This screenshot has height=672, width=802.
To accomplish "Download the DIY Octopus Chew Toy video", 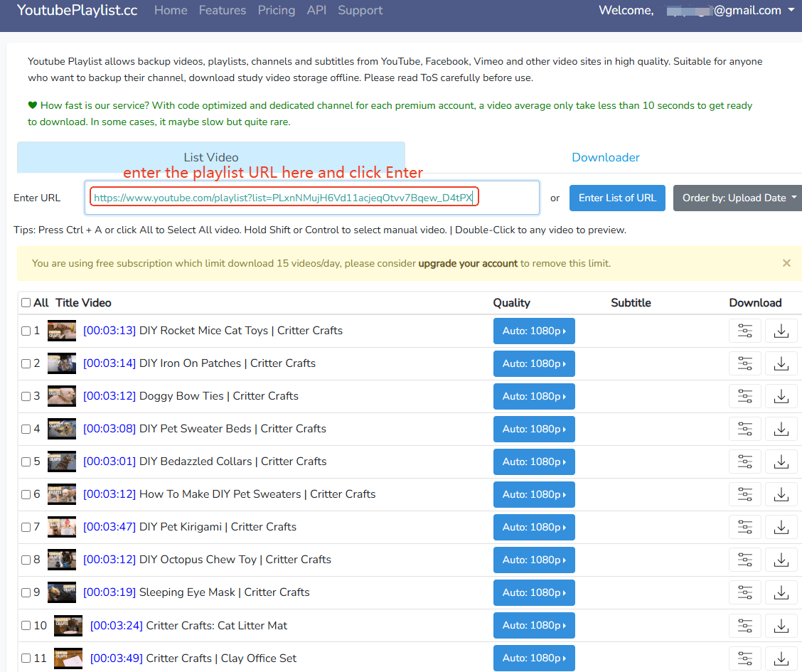I will pyautogui.click(x=781, y=560).
